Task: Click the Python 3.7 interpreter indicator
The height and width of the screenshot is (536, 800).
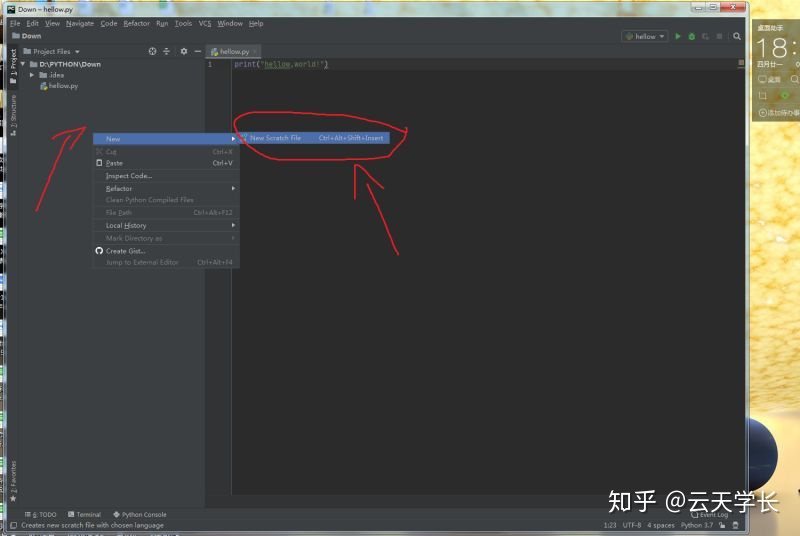Action: 696,525
